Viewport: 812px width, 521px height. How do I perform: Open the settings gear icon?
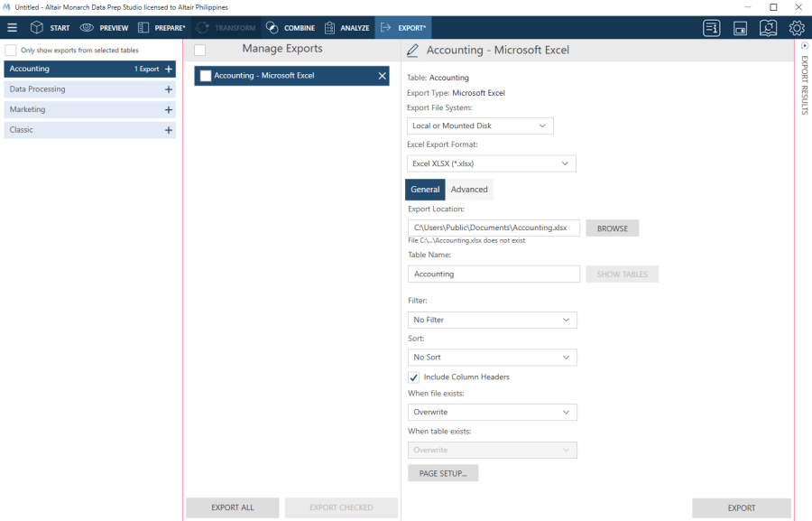pyautogui.click(x=797, y=28)
